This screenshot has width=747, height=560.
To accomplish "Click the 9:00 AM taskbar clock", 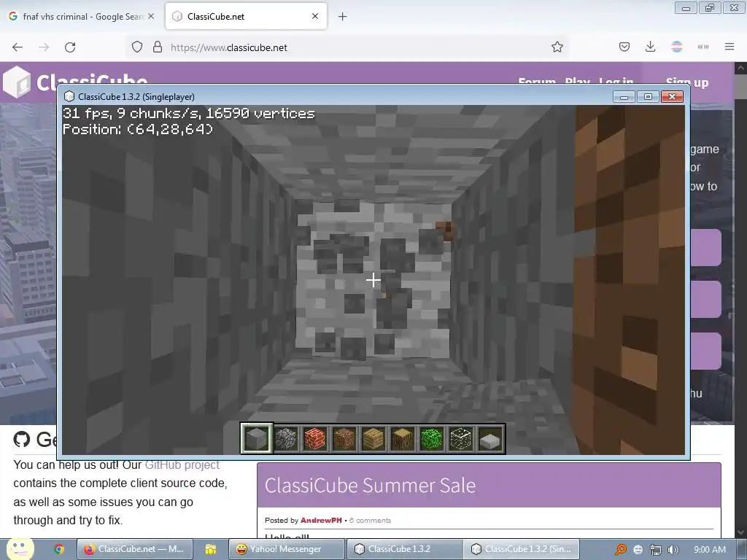I will 709,550.
